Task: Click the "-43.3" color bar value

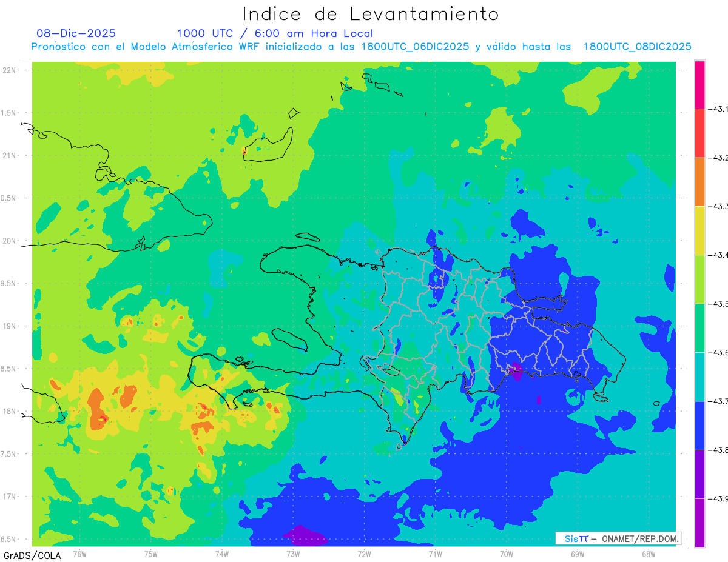Action: click(718, 206)
